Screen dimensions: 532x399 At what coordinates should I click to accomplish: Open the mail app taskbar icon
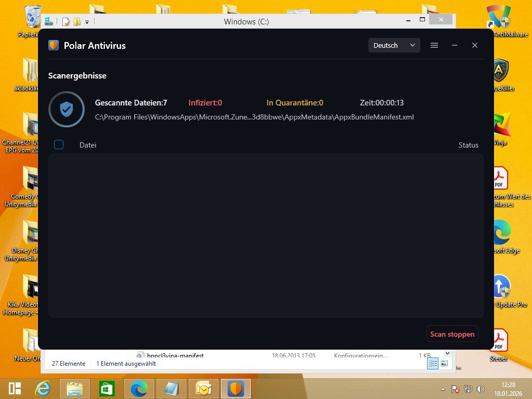(x=203, y=389)
